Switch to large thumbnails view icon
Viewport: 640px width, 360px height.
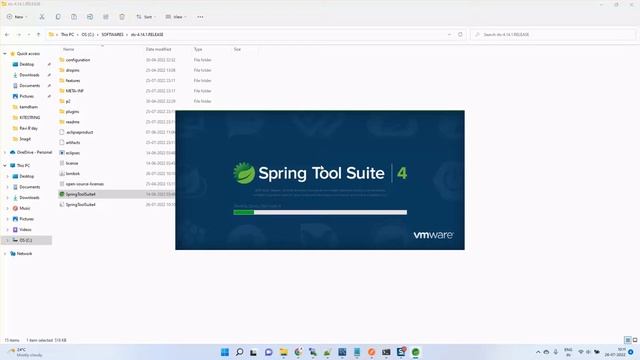click(x=635, y=340)
